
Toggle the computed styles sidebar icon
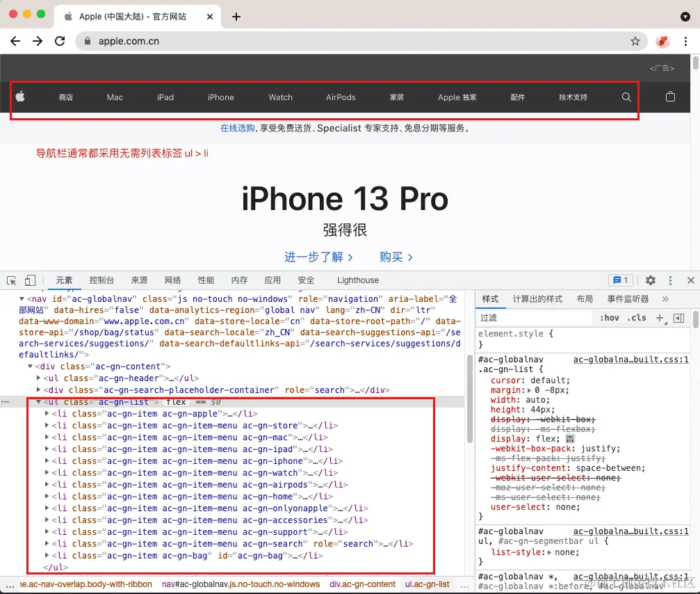[x=678, y=318]
